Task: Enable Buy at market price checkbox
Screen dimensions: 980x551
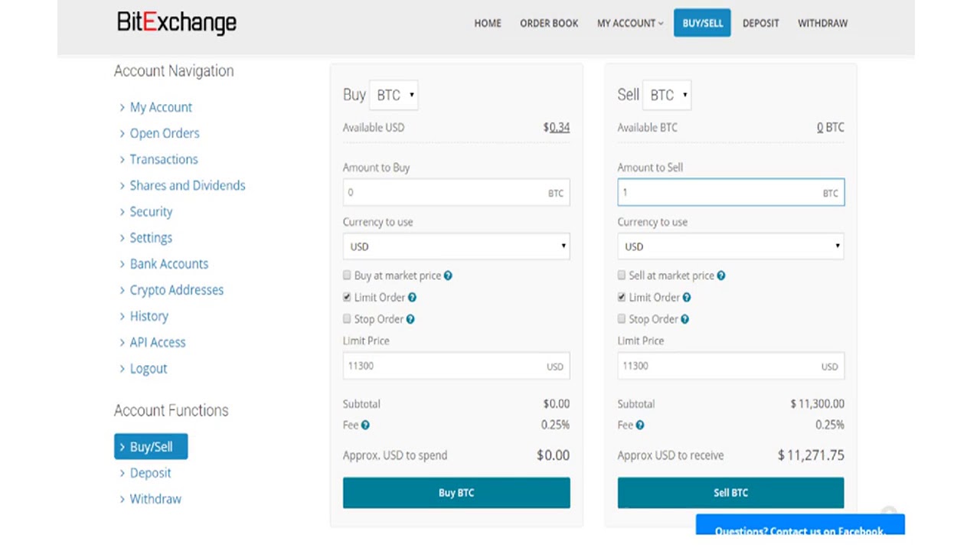Action: [x=347, y=275]
